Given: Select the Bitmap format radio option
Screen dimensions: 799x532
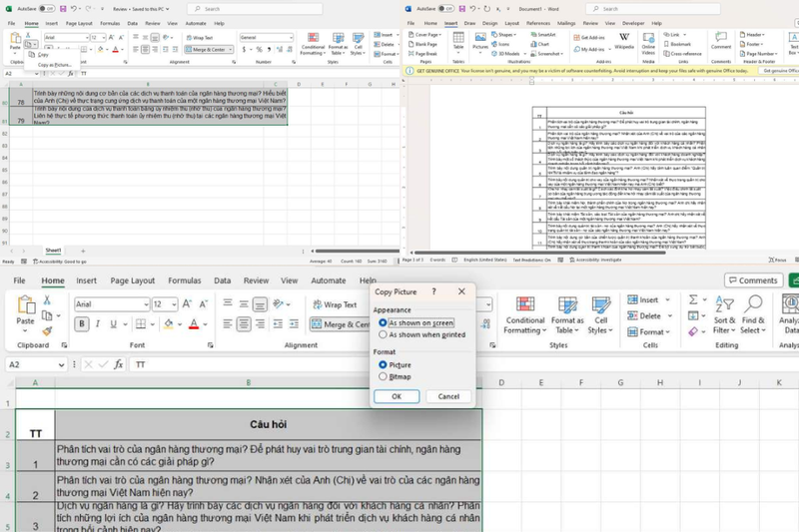Looking at the screenshot, I should pos(383,376).
